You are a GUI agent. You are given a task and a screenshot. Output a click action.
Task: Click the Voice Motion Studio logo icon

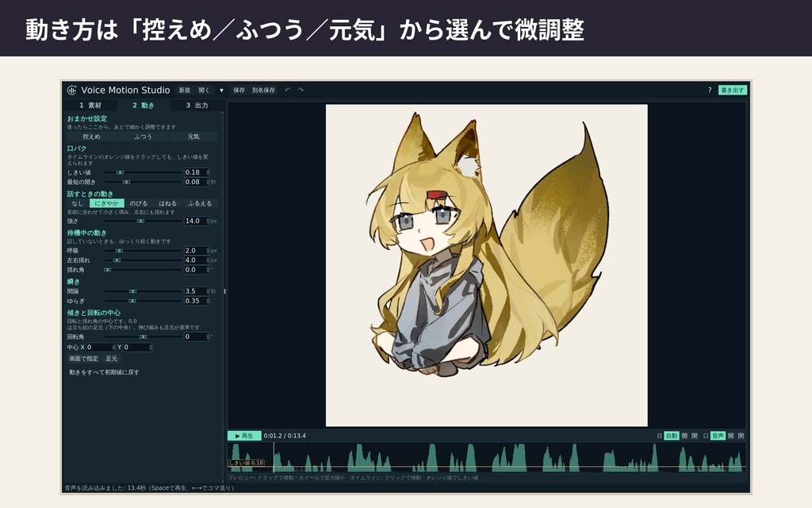(x=71, y=90)
